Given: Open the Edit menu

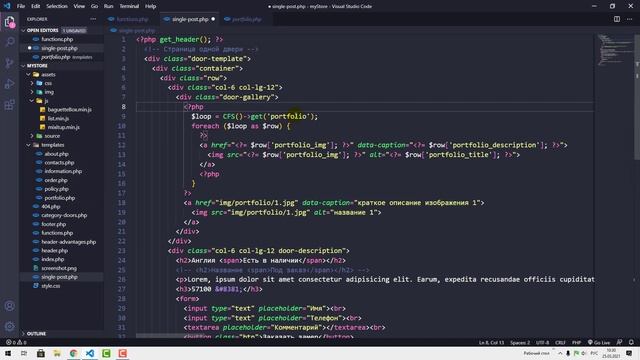Looking at the screenshot, I should (36, 6).
